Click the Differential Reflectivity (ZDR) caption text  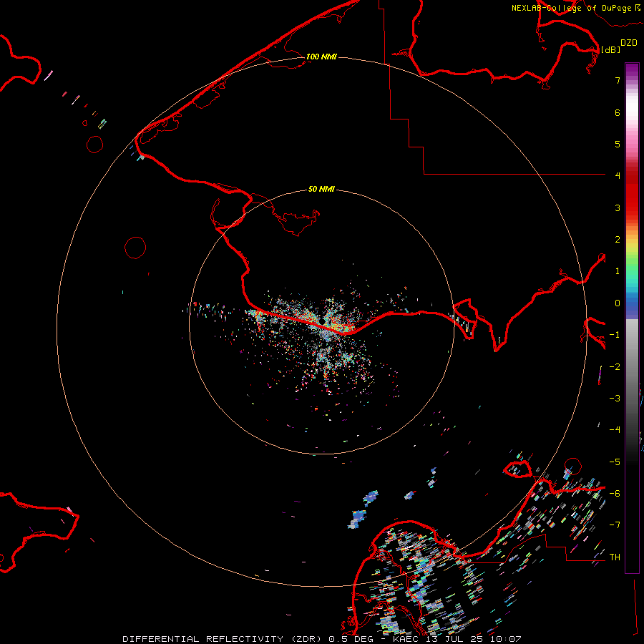(222, 639)
